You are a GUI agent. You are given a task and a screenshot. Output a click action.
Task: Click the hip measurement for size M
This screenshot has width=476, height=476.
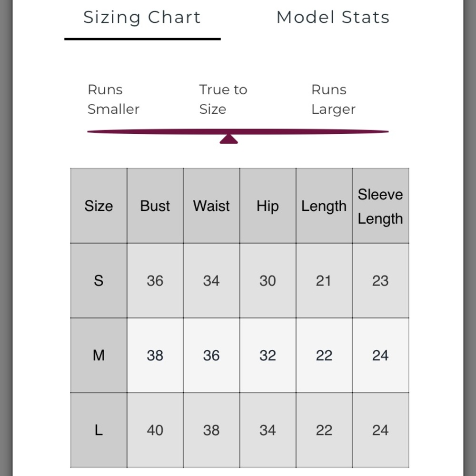[268, 356]
